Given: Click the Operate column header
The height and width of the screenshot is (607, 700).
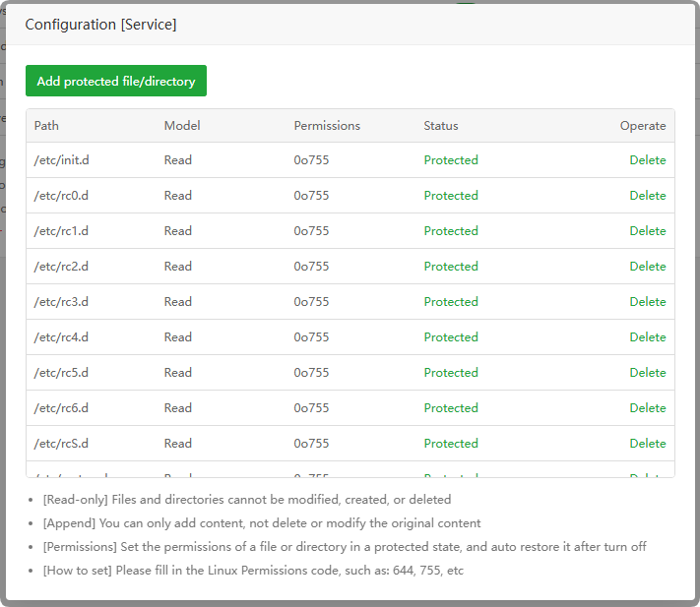Looking at the screenshot, I should 642,126.
